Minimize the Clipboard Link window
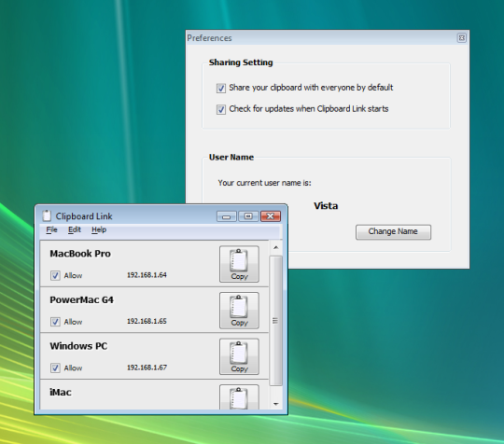This screenshot has width=504, height=444. click(x=227, y=216)
